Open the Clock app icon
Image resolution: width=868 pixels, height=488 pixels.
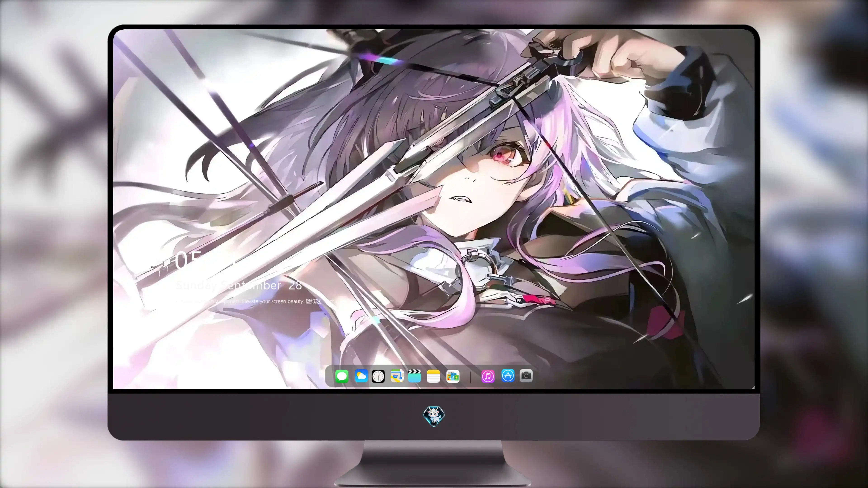click(x=378, y=376)
